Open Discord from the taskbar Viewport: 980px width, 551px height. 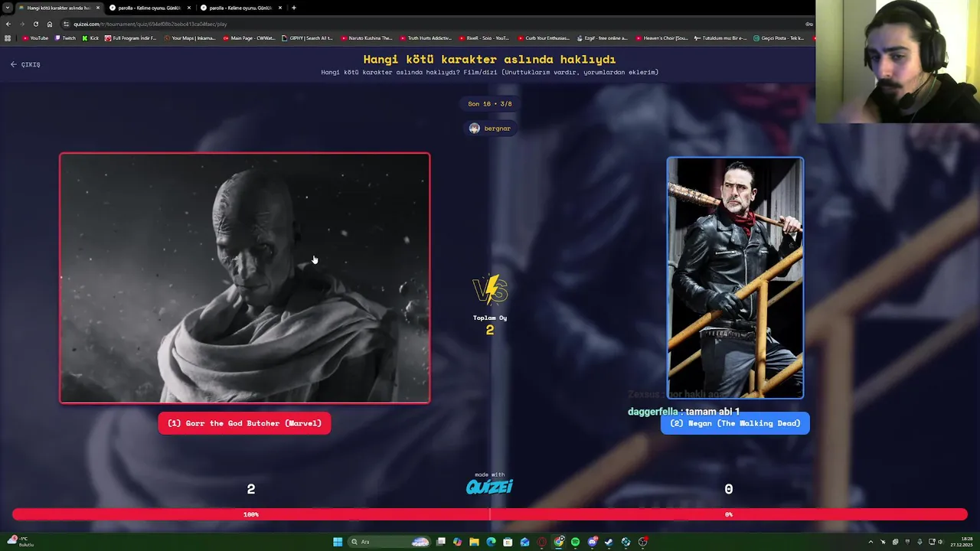click(x=592, y=542)
